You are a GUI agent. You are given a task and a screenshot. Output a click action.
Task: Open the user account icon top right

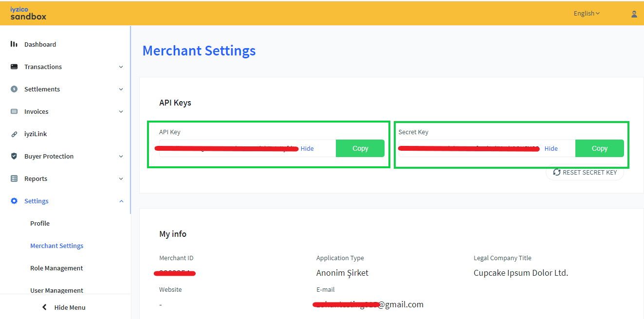(634, 14)
